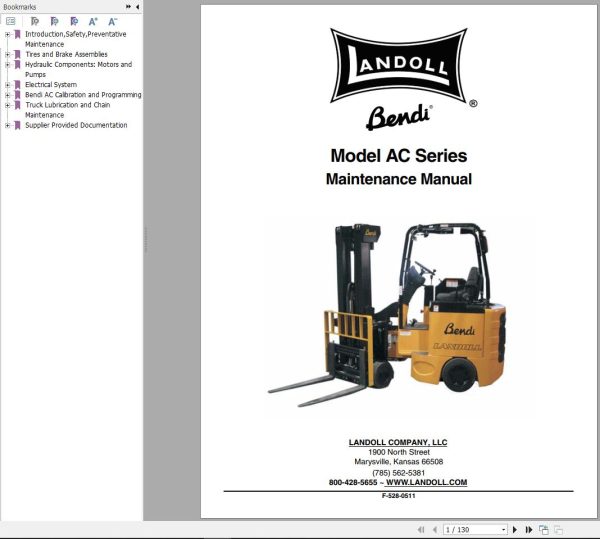Viewport: 600px width, 539px height.
Task: Click the 800-428-5655 phone number text
Action: pos(353,482)
